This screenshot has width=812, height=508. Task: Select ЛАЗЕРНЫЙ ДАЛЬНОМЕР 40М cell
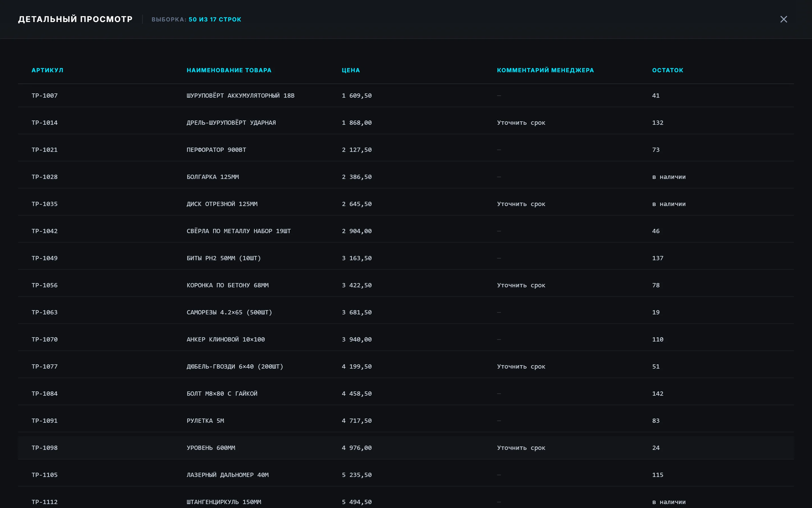coord(228,475)
